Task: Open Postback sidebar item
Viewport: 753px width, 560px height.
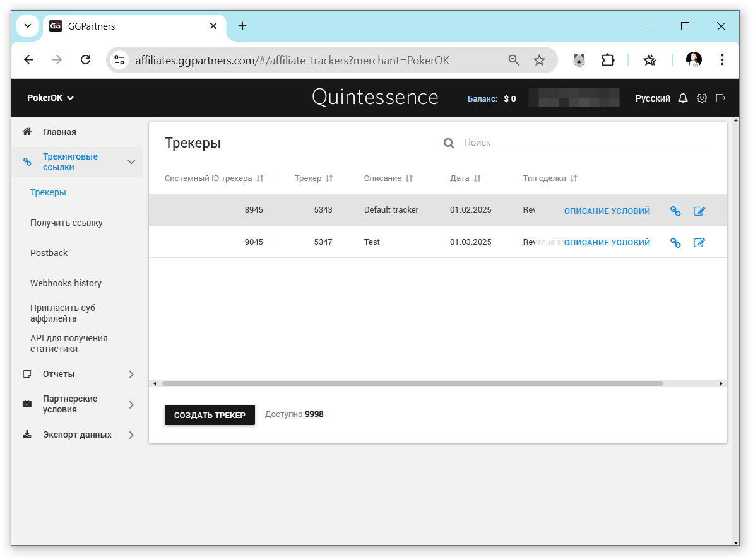Action: (x=49, y=253)
